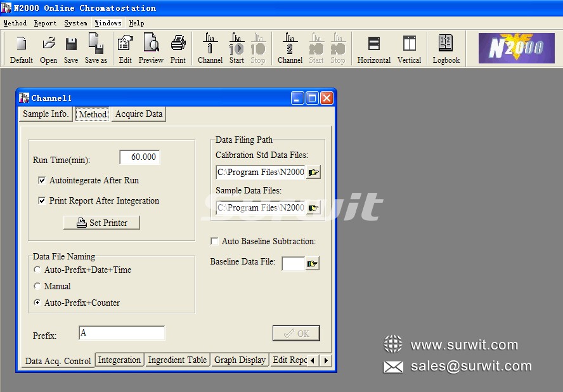563x392 pixels.
Task: Tile windows with Horizontal icon
Action: (373, 49)
